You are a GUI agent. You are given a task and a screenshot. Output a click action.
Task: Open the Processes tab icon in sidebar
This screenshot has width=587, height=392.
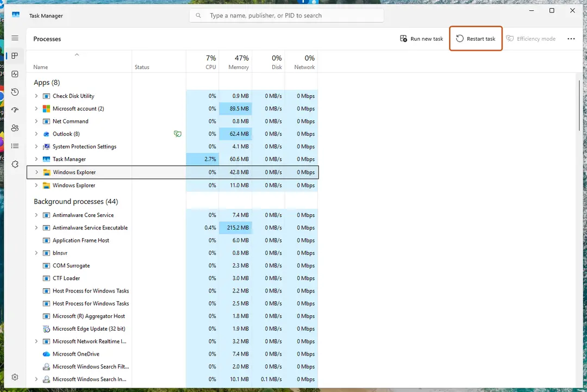click(x=15, y=56)
